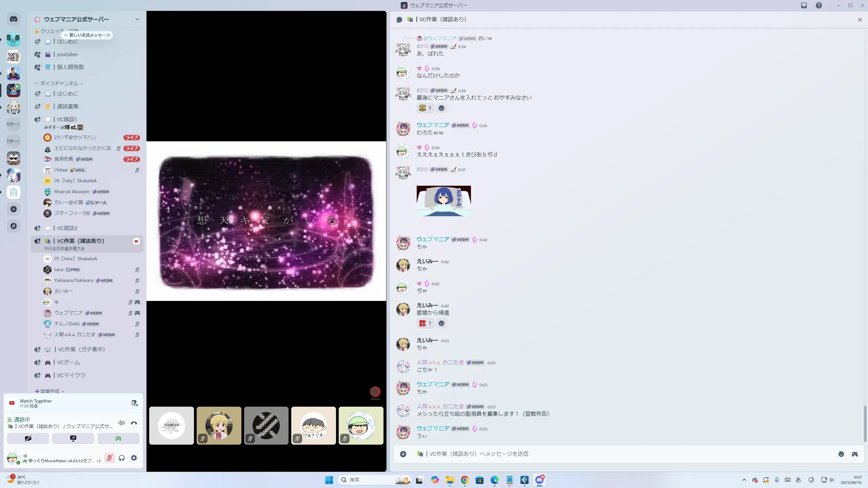Expand the 部屋作成 category
868x488 pixels.
(x=50, y=391)
